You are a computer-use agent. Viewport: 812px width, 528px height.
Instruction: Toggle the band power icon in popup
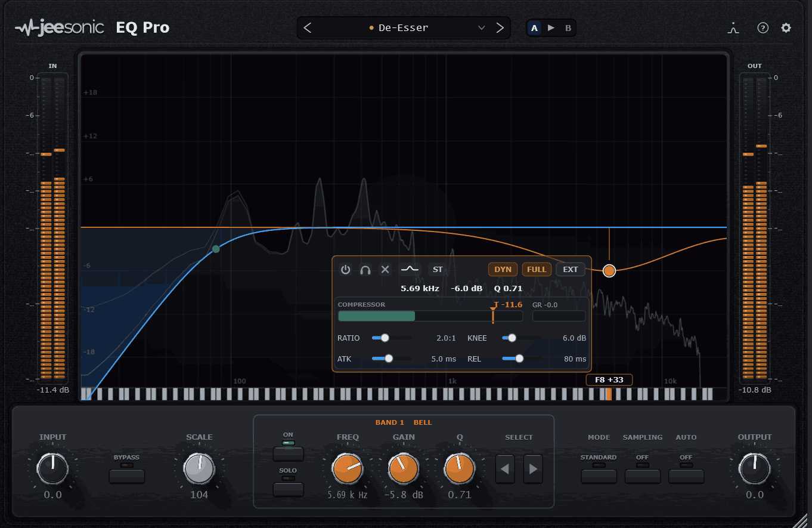pos(346,270)
